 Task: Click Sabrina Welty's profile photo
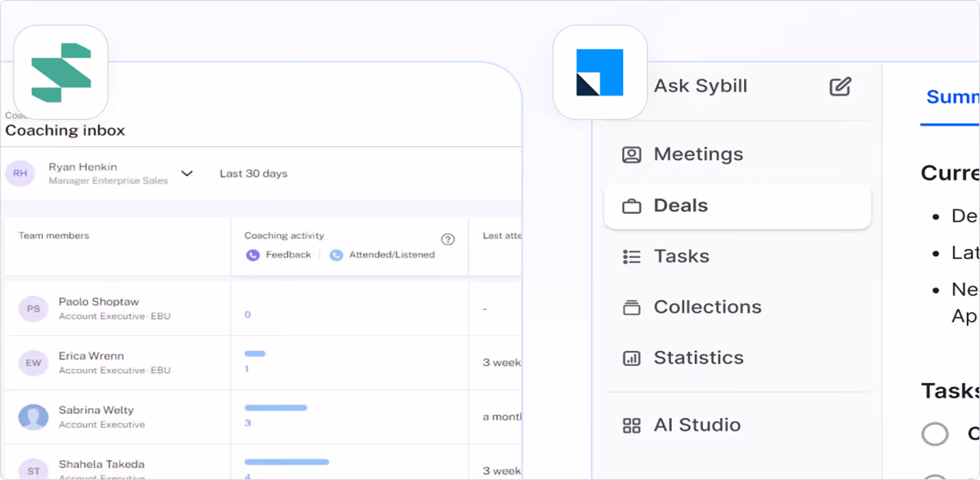click(33, 417)
